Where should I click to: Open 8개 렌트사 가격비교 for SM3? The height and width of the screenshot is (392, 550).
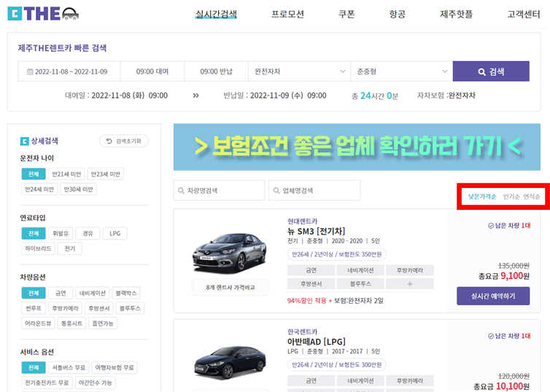(x=231, y=287)
